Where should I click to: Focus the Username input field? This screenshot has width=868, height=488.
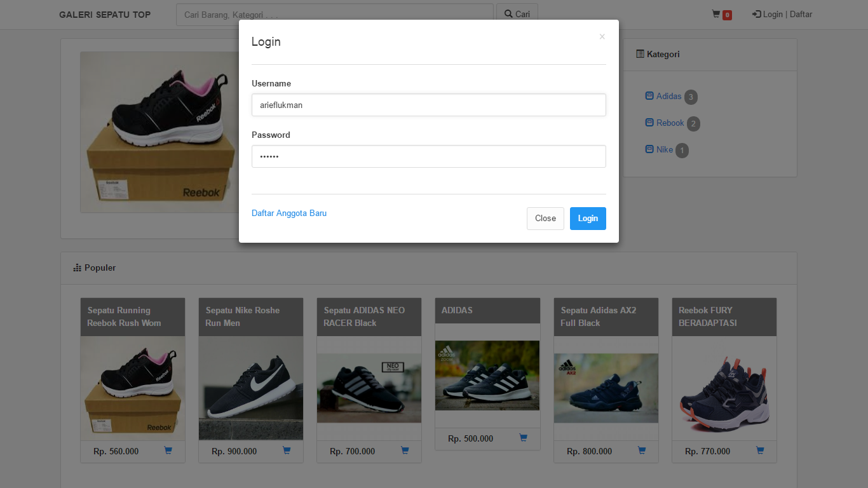pos(428,105)
